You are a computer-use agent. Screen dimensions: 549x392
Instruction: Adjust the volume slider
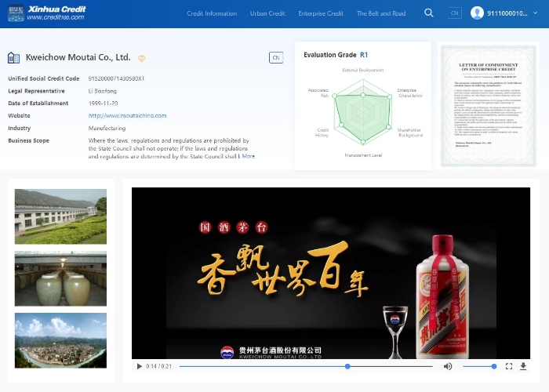pos(478,366)
